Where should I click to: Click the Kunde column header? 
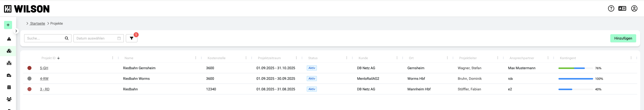pyautogui.click(x=363, y=58)
